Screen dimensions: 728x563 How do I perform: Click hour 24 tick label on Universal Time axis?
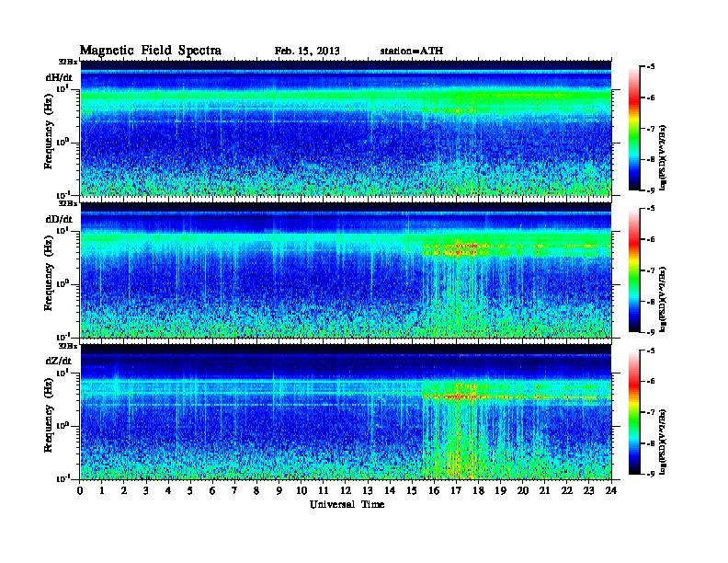[x=611, y=490]
